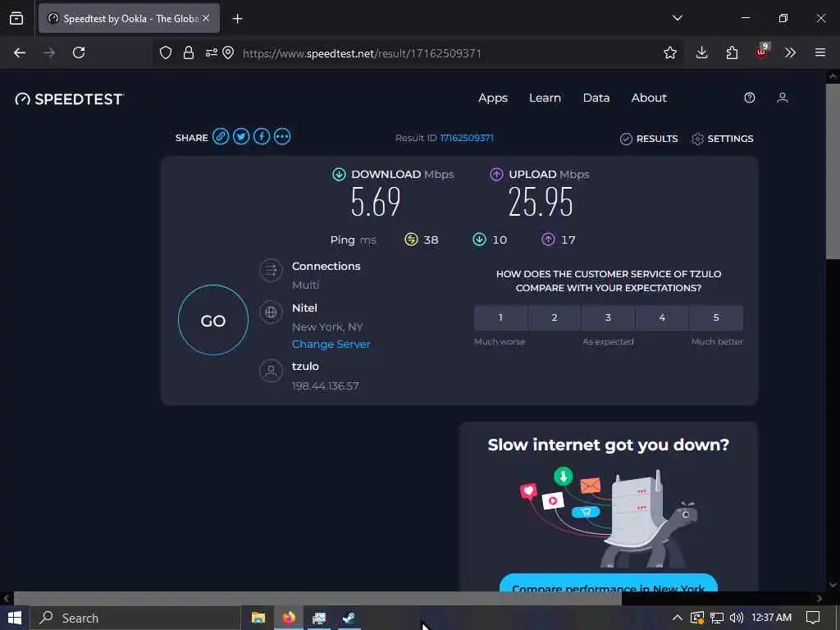Rate customer service as 4
This screenshot has height=630, width=840.
coord(662,317)
